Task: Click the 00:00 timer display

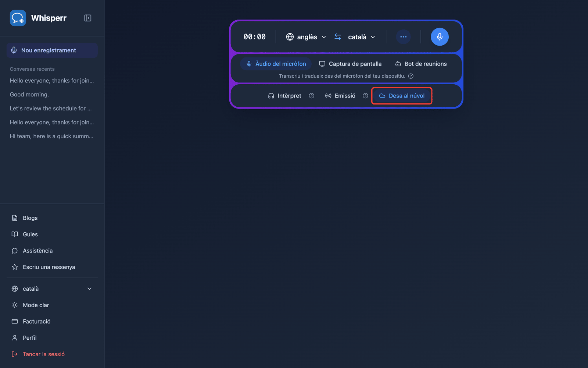Action: [x=255, y=37]
